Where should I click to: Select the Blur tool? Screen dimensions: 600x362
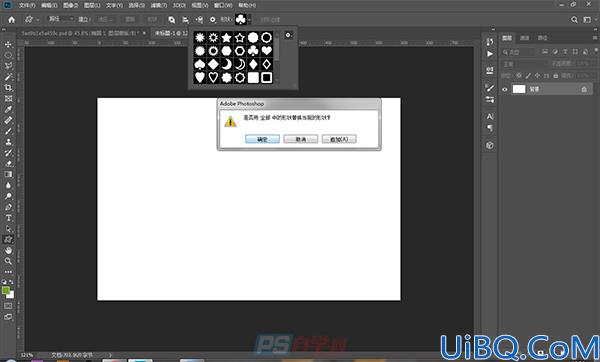coord(8,185)
